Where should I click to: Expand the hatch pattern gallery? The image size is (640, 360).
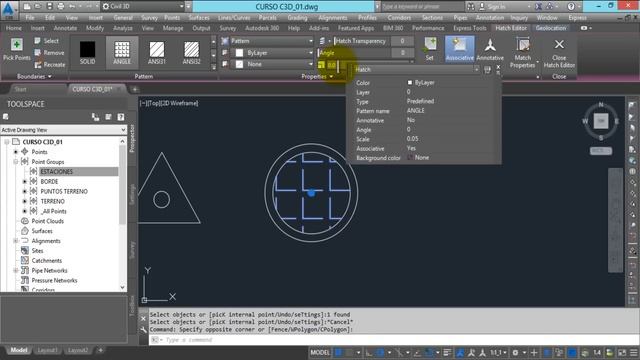tap(213, 67)
